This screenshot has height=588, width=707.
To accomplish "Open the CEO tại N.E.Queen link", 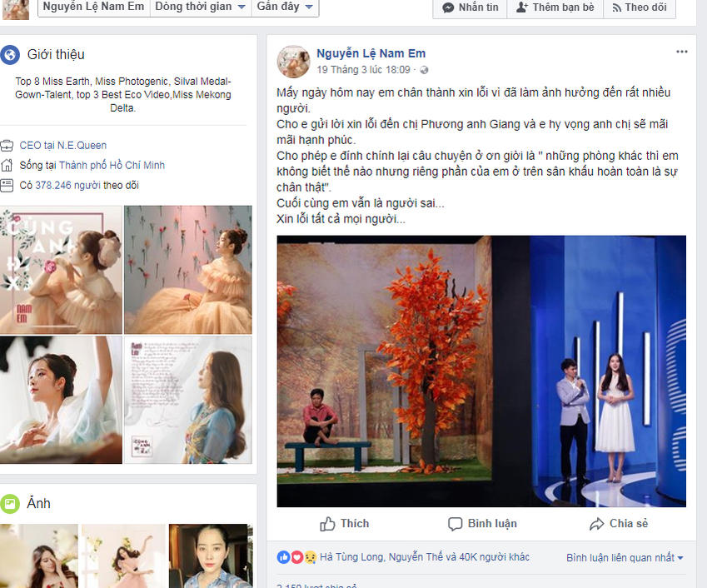I will coord(63,146).
